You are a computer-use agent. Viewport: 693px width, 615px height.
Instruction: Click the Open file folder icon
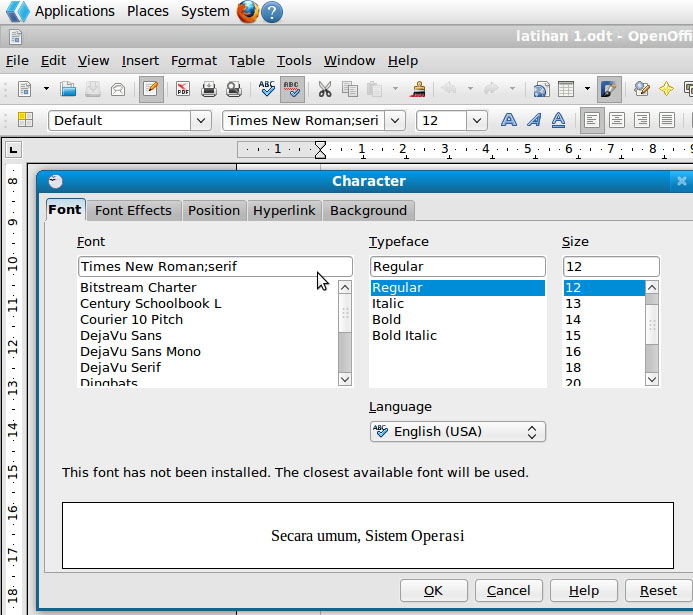(68, 89)
